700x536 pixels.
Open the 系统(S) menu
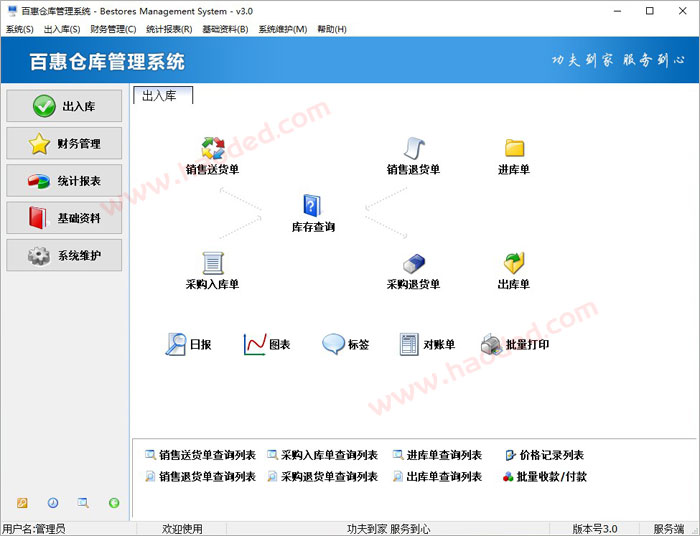(20, 29)
